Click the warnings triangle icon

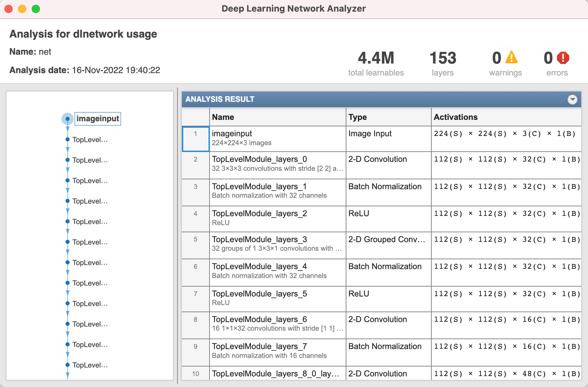(511, 57)
